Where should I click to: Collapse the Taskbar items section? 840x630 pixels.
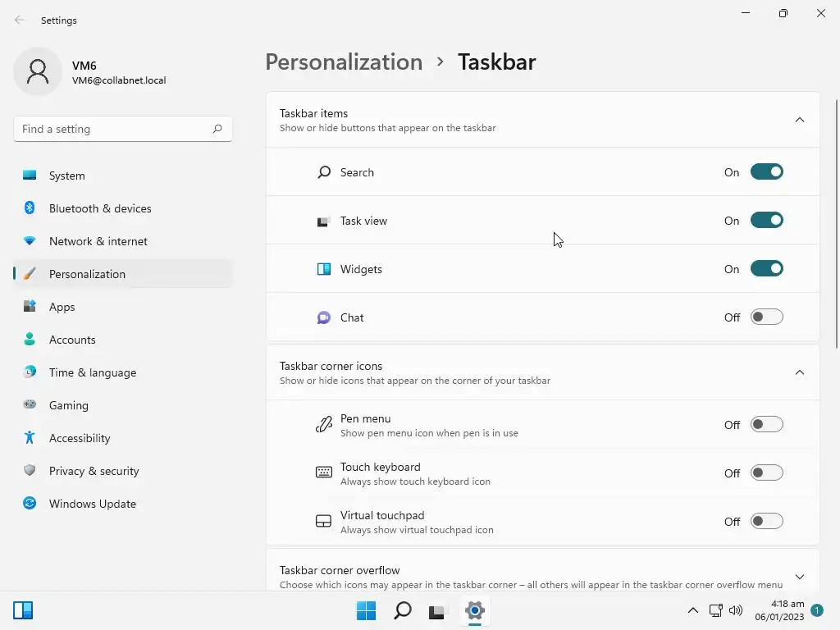pyautogui.click(x=799, y=120)
